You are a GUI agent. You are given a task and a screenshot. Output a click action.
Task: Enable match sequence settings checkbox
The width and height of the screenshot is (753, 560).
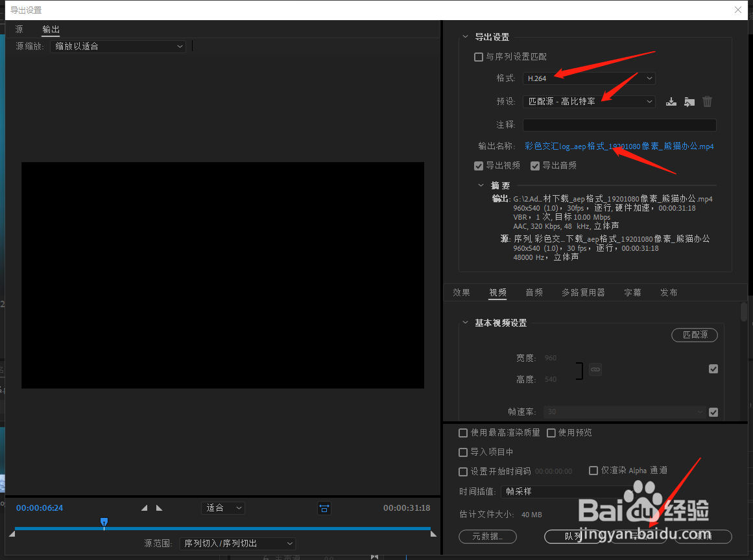tap(478, 57)
